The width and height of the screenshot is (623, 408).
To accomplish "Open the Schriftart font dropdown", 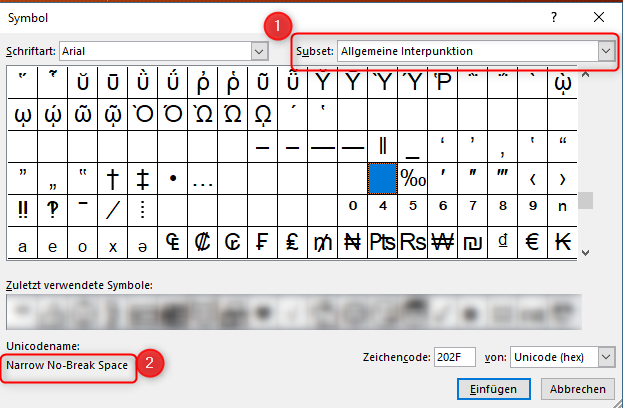I will [x=259, y=51].
